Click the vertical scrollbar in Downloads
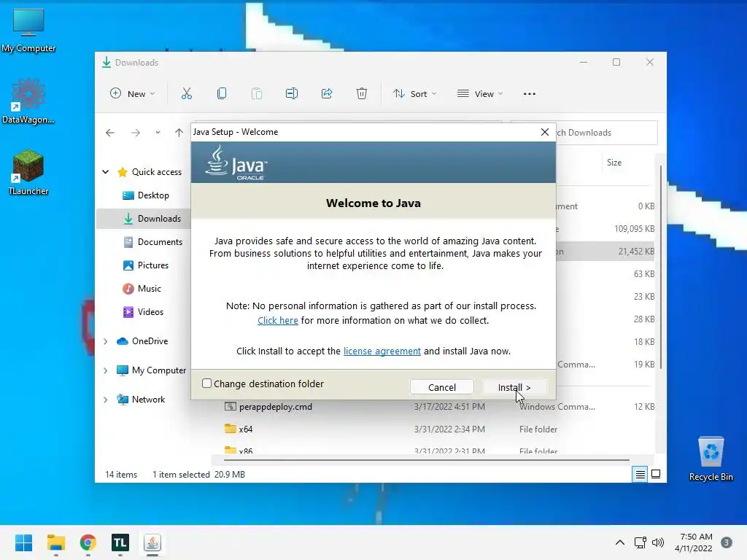Screen dimensions: 747x560 tap(661, 268)
